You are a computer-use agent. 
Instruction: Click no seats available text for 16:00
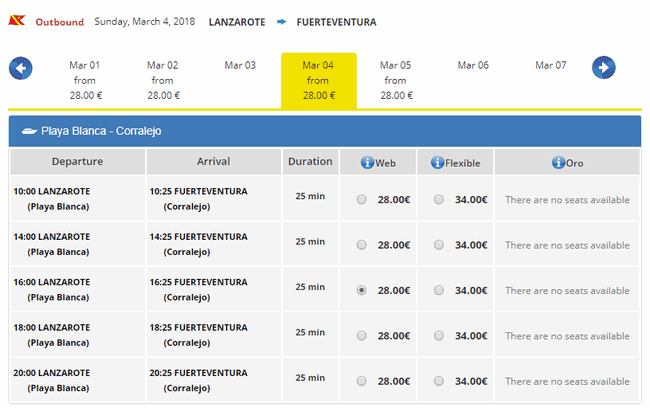coord(567,291)
